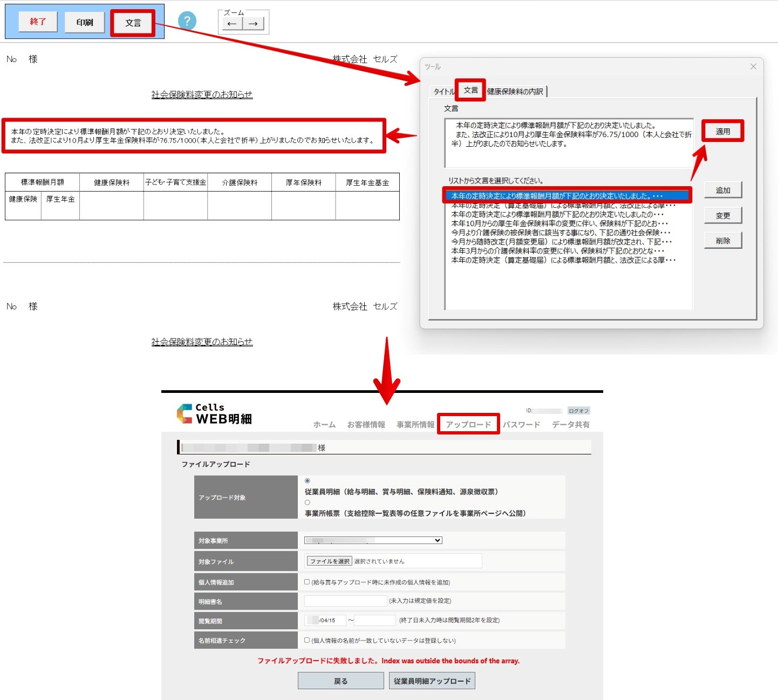
Task: Click the ログオフ link
Action: pos(578,411)
